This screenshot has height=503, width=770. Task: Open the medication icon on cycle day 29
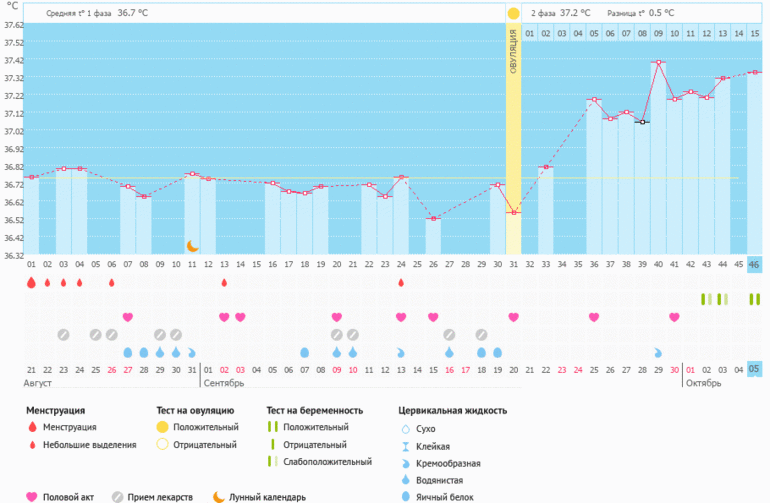pos(481,334)
